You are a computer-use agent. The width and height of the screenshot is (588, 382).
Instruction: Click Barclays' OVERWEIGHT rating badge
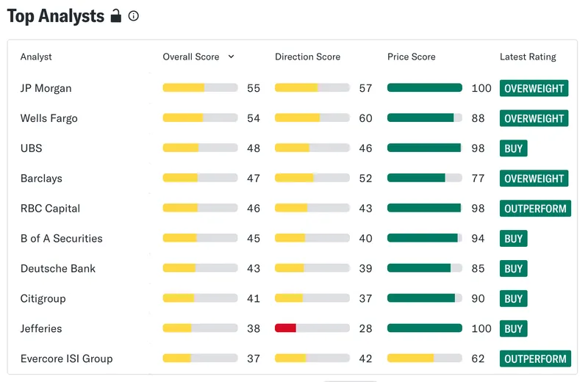[534, 179]
